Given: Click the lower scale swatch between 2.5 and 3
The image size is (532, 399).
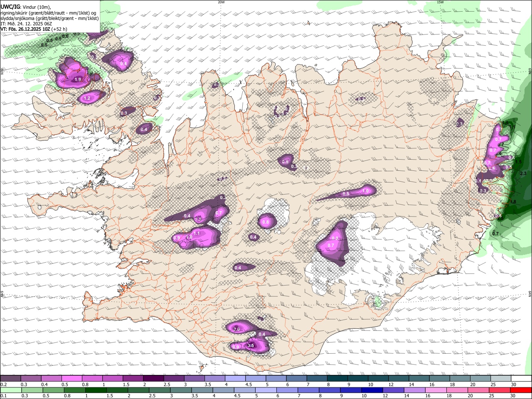Looking at the screenshot, I should point(160,390).
